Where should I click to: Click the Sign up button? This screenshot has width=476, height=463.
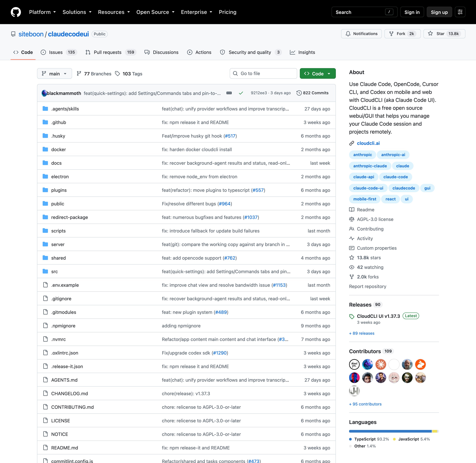439,12
